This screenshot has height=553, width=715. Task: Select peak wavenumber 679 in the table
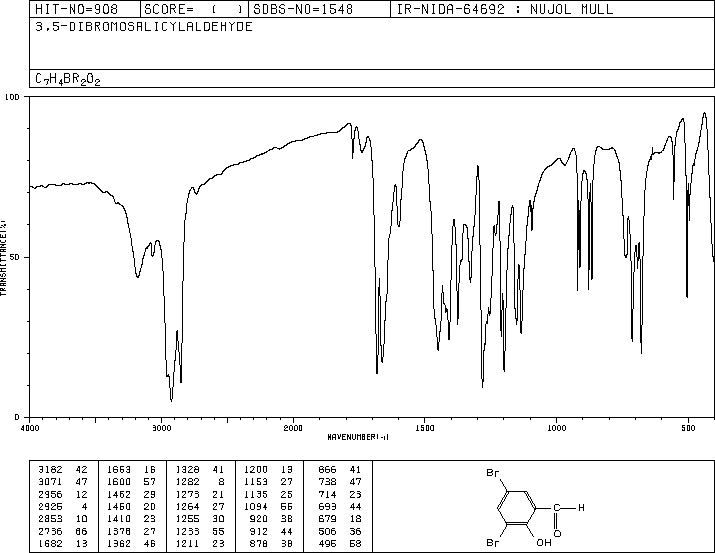[327, 519]
